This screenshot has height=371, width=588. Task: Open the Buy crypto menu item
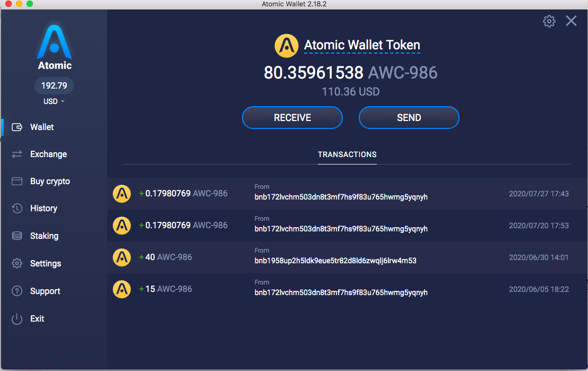50,181
